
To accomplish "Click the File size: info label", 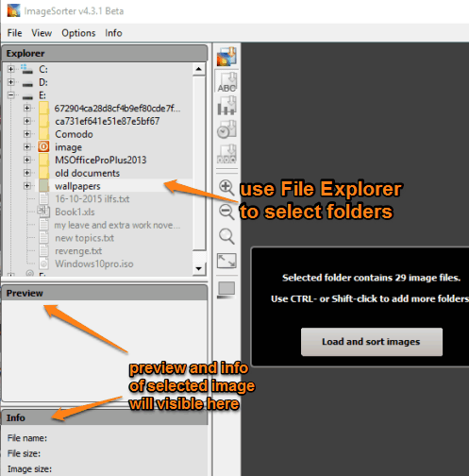I will coord(24,453).
